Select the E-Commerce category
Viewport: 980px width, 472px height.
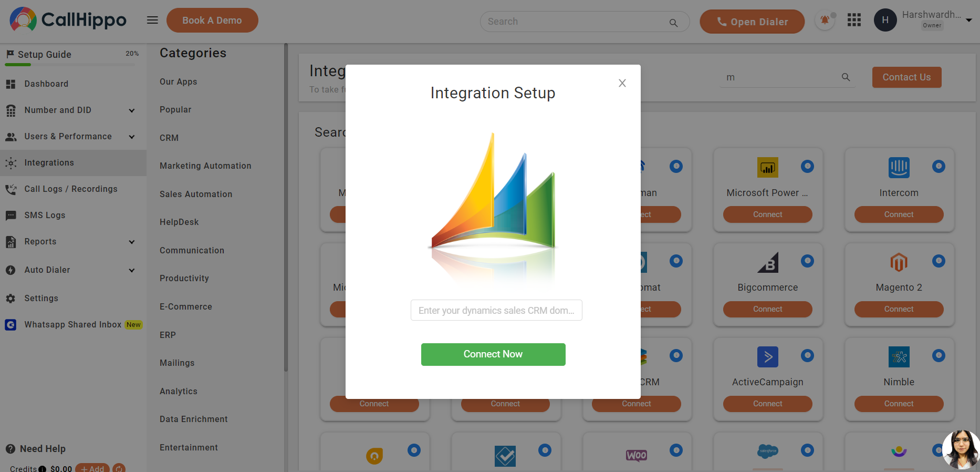click(x=186, y=306)
